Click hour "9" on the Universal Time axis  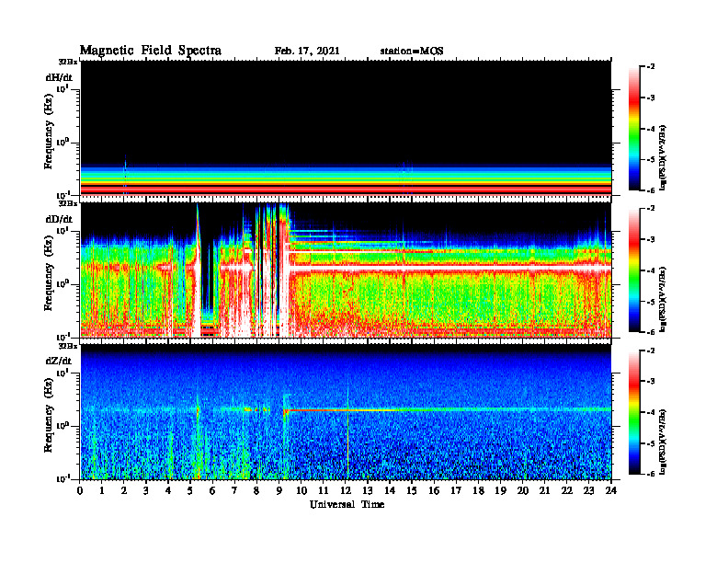point(279,490)
